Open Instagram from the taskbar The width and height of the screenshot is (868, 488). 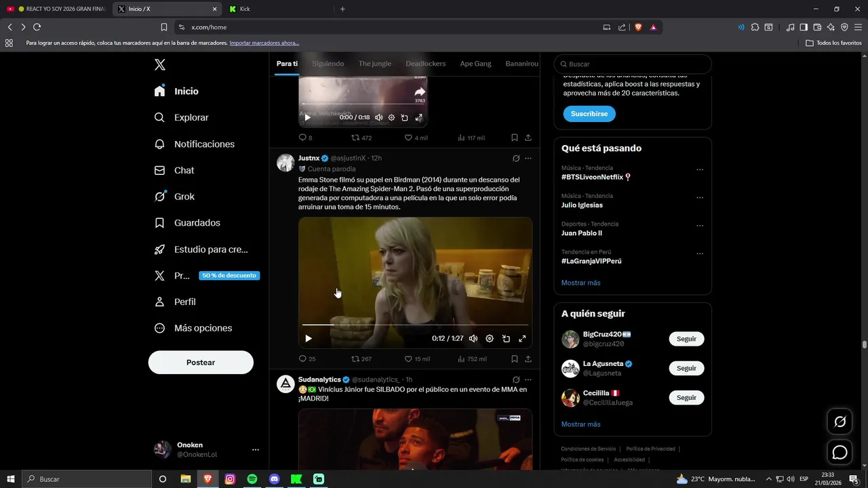pos(230,479)
